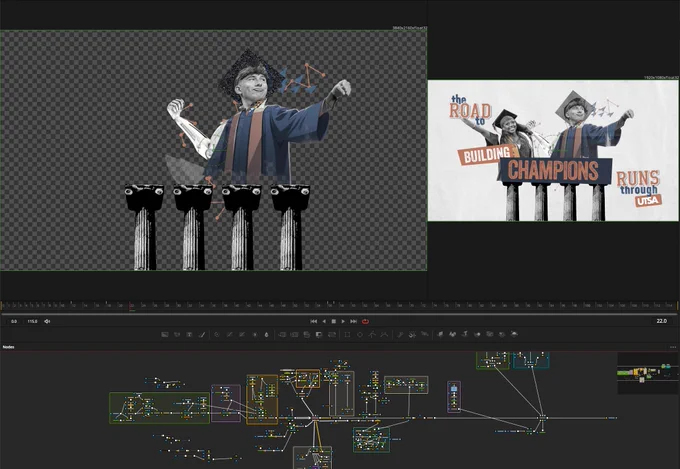The width and height of the screenshot is (680, 469).
Task: Add a Shape 3D node
Action: tap(452, 335)
